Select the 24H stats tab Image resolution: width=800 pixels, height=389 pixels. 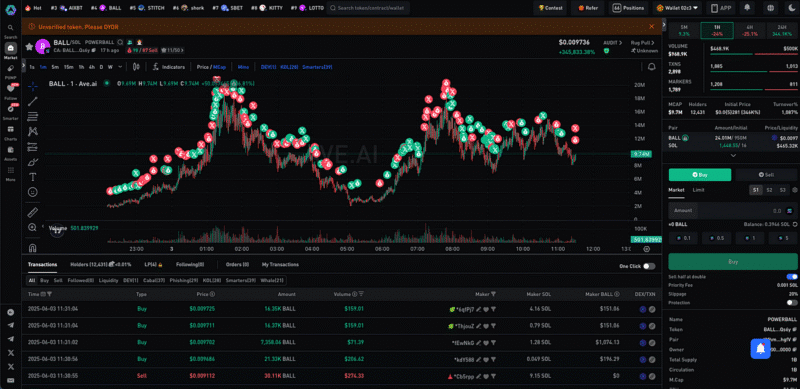pyautogui.click(x=781, y=31)
